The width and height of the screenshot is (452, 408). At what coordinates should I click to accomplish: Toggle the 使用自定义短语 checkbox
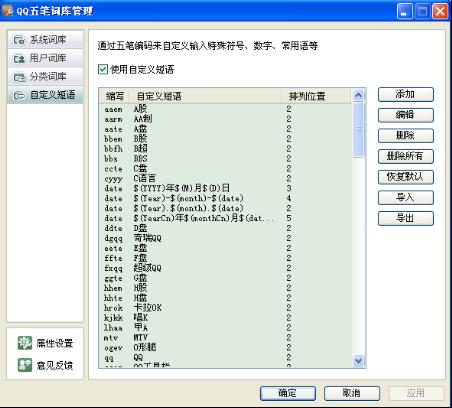point(103,69)
